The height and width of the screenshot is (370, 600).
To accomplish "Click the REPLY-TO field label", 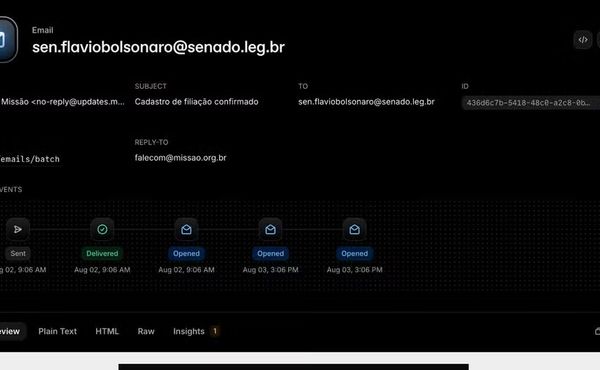I will (x=152, y=142).
